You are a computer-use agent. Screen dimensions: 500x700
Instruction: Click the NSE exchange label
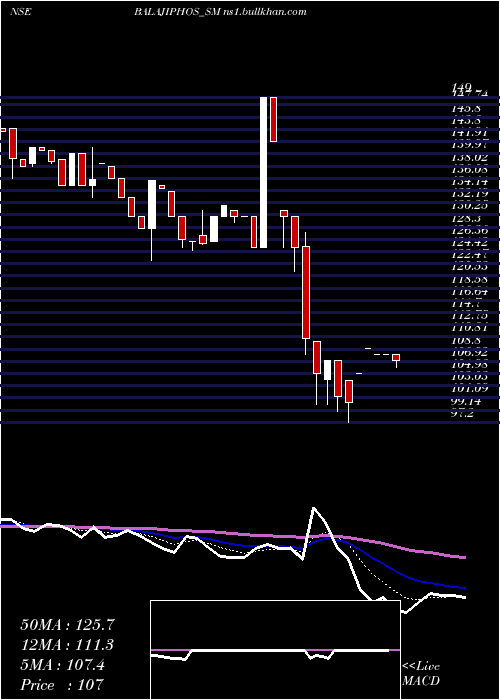20,12
